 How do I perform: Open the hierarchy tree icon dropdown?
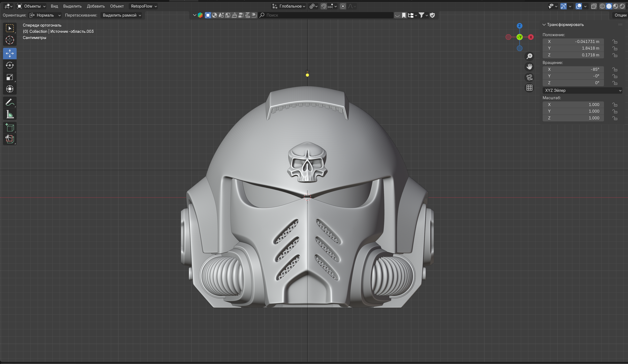pyautogui.click(x=412, y=15)
